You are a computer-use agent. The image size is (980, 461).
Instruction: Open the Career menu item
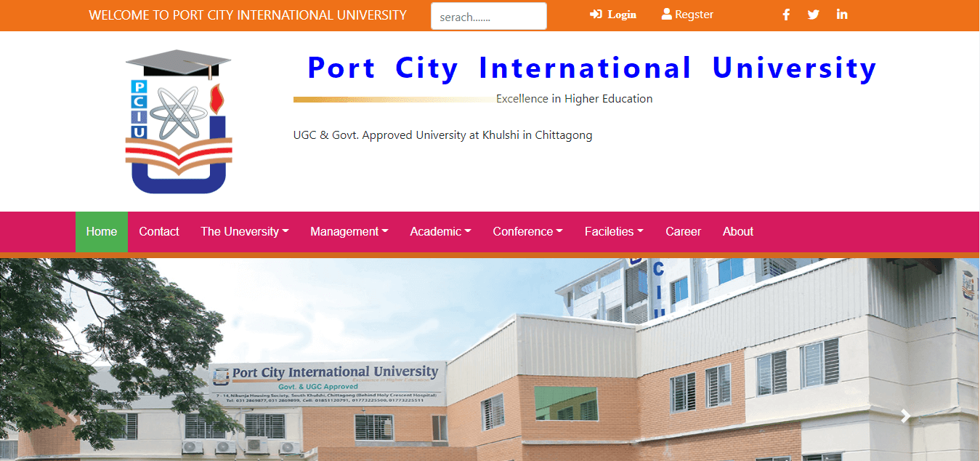pos(683,232)
